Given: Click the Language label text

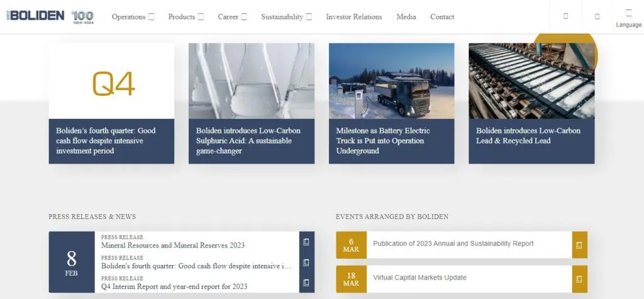Looking at the screenshot, I should coord(628,25).
